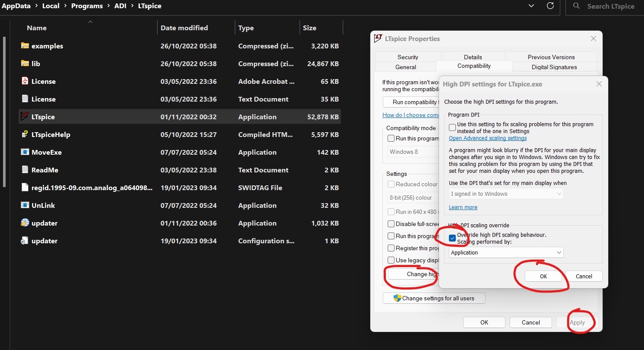This screenshot has width=644, height=350.
Task: Select the examples zip folder icon
Action: click(x=25, y=46)
